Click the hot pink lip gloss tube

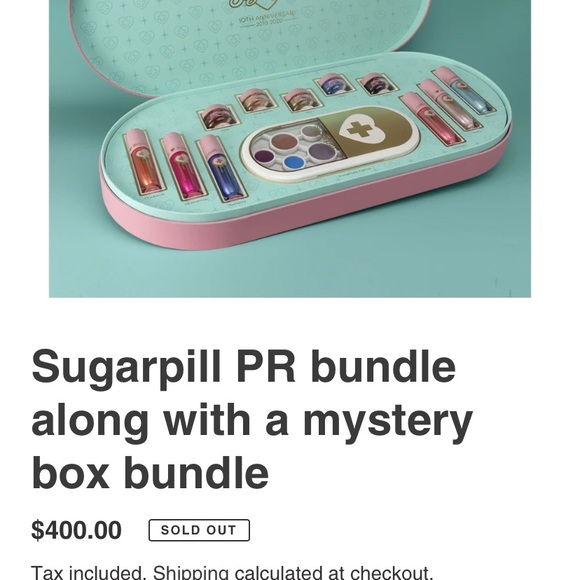tap(182, 166)
